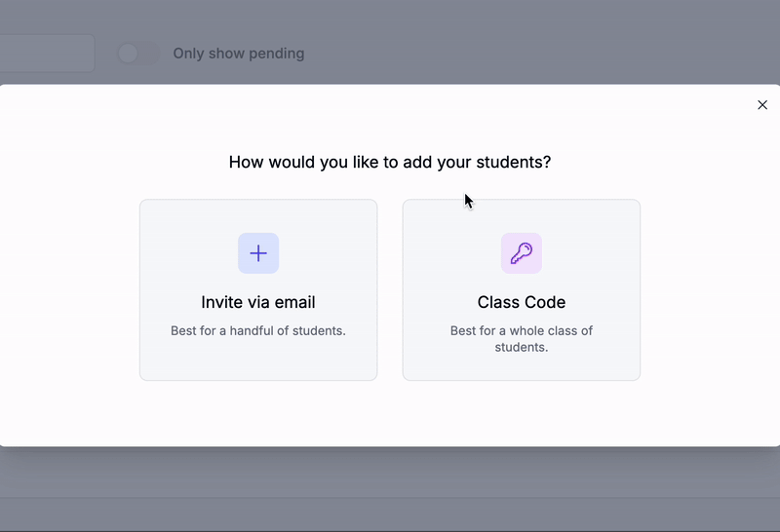Screen dimensions: 780x532
Task: Click the blue plus icon
Action: coord(258,253)
